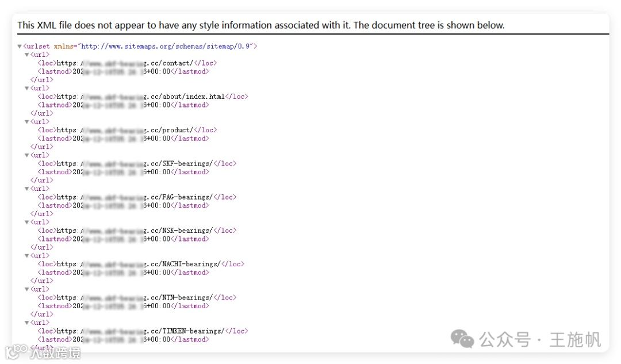
Task: Click the WeChat logo icon in watermark
Action: coord(462,339)
